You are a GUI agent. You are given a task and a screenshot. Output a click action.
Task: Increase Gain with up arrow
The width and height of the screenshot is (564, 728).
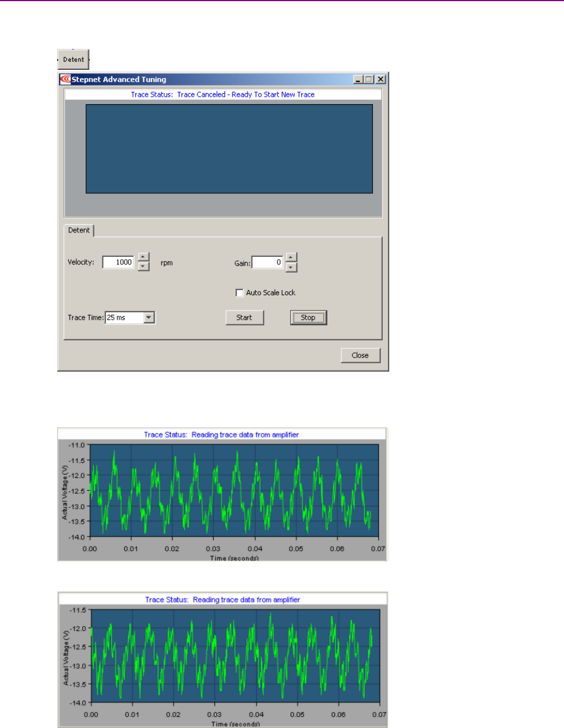click(291, 257)
